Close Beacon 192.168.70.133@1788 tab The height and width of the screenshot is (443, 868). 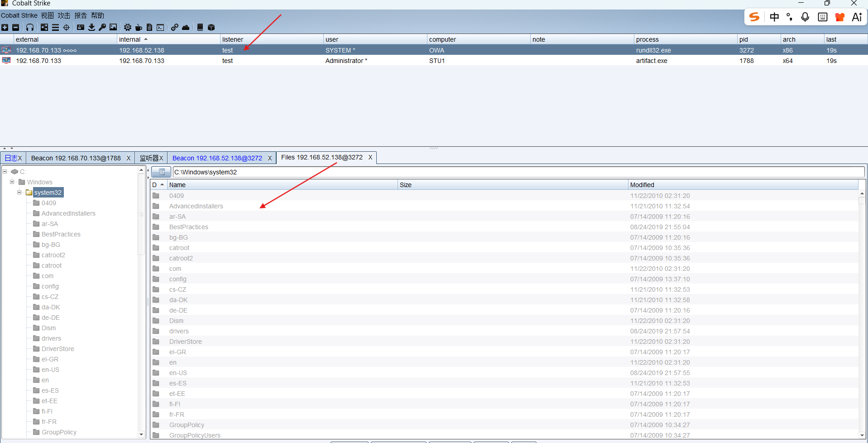[x=129, y=158]
